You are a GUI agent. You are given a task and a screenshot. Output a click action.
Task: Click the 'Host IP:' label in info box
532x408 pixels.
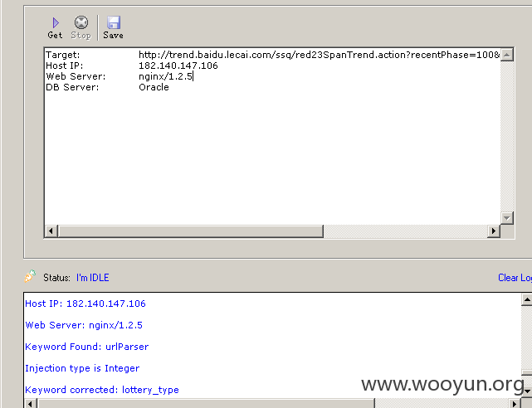[x=64, y=66]
